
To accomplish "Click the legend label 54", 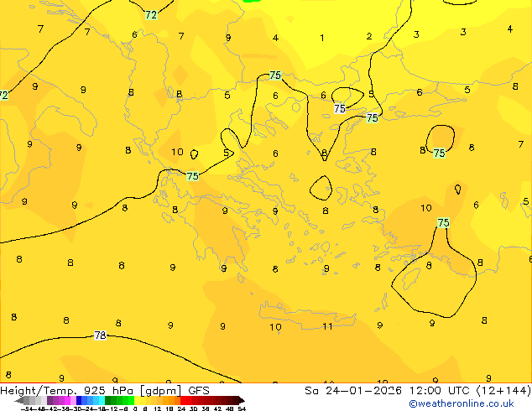I will coord(241,408).
